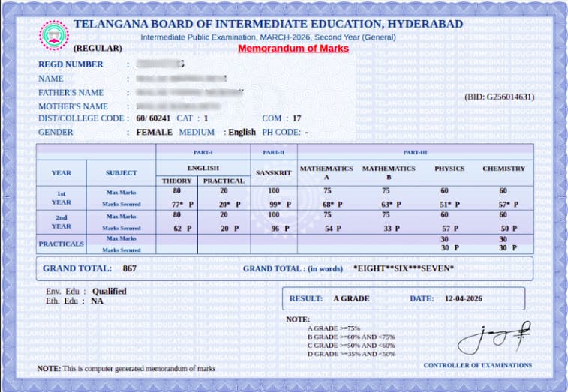Click the A GRADE result value
Screen dimensions: 568x392
pyautogui.click(x=351, y=298)
